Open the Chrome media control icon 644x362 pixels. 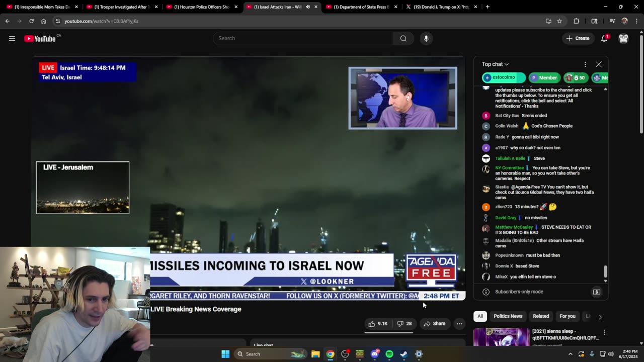click(x=612, y=21)
